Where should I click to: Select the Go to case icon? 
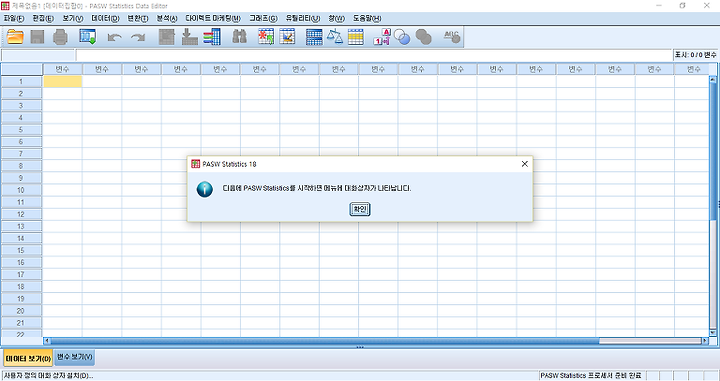[x=167, y=37]
